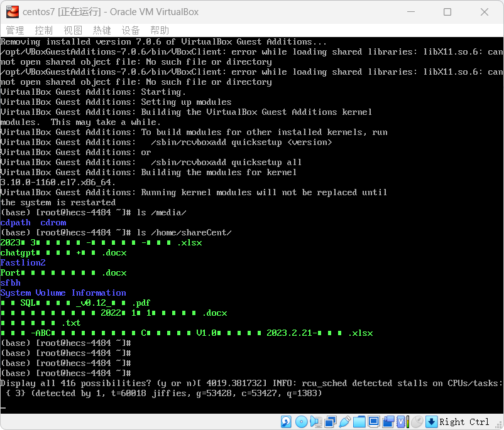
Task: Click the hard disk activity icon
Action: tap(286, 422)
